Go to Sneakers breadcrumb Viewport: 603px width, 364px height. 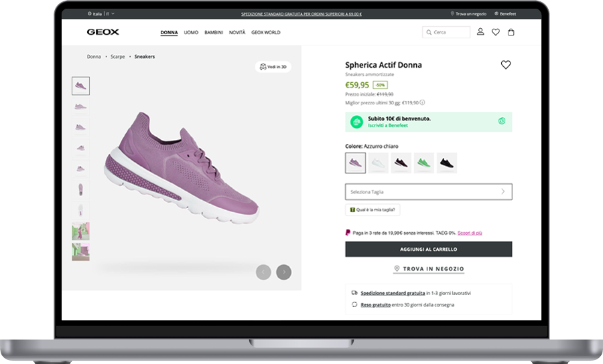click(145, 56)
